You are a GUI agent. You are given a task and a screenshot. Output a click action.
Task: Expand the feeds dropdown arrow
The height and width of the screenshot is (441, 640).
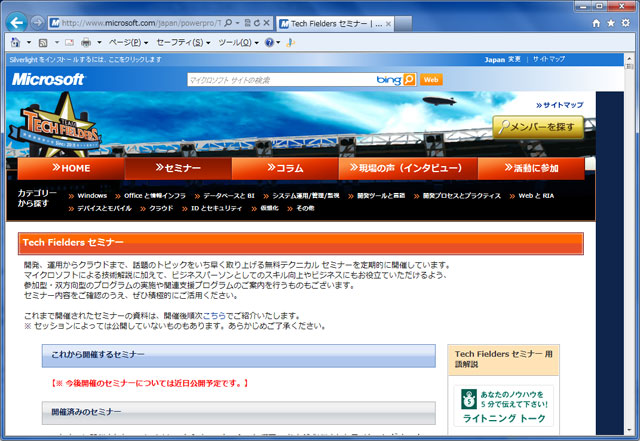pos(57,42)
